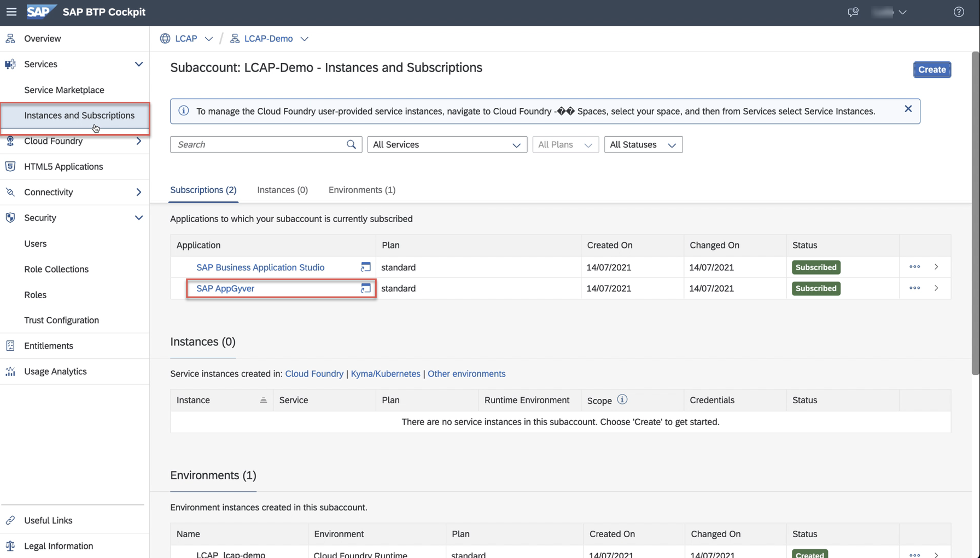Click the Overview sidebar icon
The height and width of the screenshot is (558, 980).
[10, 38]
